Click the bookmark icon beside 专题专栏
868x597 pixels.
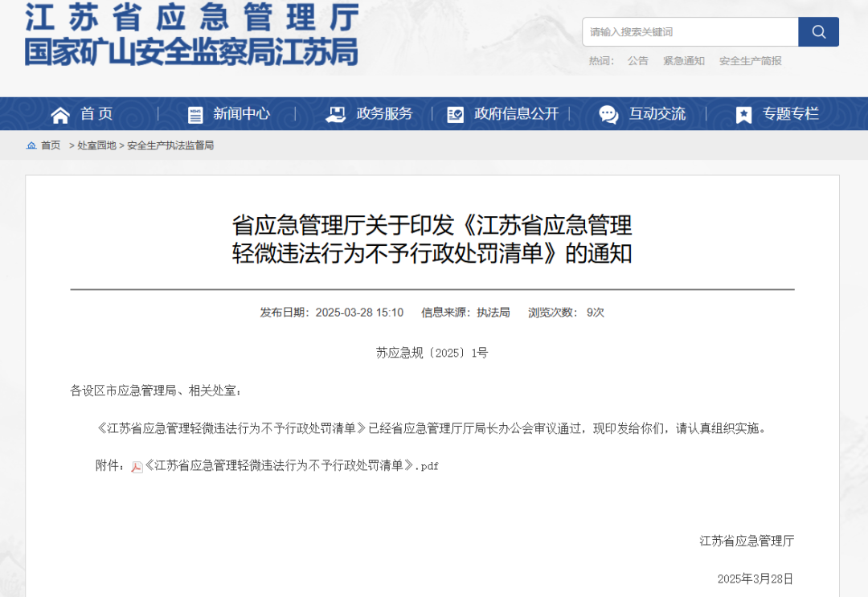click(743, 113)
